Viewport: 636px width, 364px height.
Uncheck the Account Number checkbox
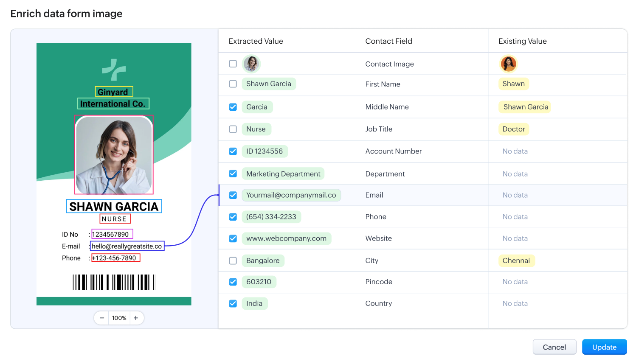click(x=233, y=151)
